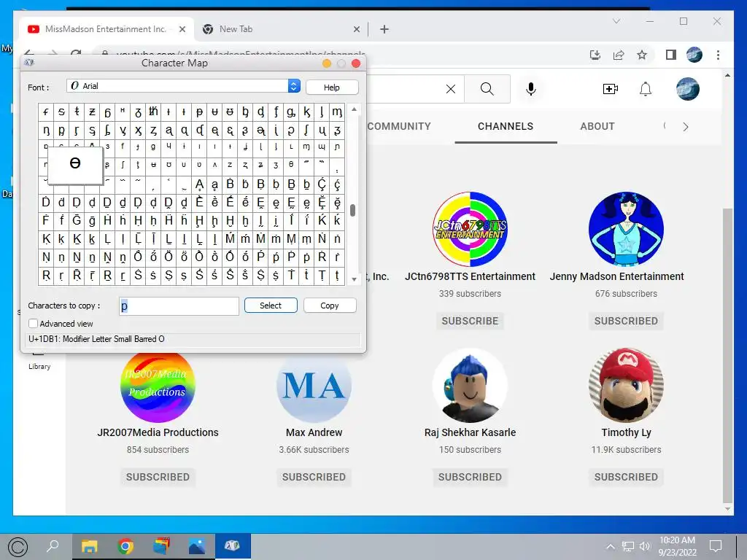Subscribe to JCtn6798TTS Entertainment
Screen dimensions: 747x560
coord(470,321)
